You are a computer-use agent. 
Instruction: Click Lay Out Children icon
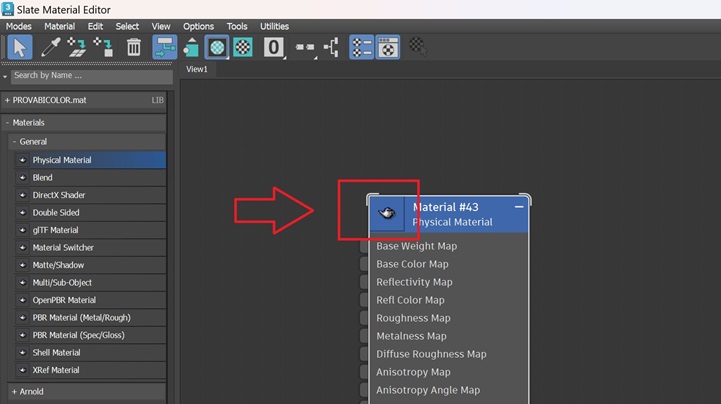pos(332,47)
